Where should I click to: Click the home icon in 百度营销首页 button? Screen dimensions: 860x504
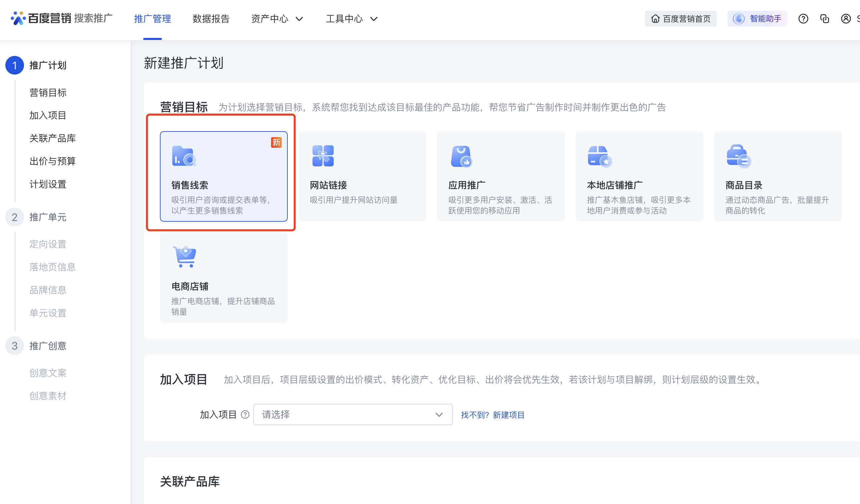point(655,19)
